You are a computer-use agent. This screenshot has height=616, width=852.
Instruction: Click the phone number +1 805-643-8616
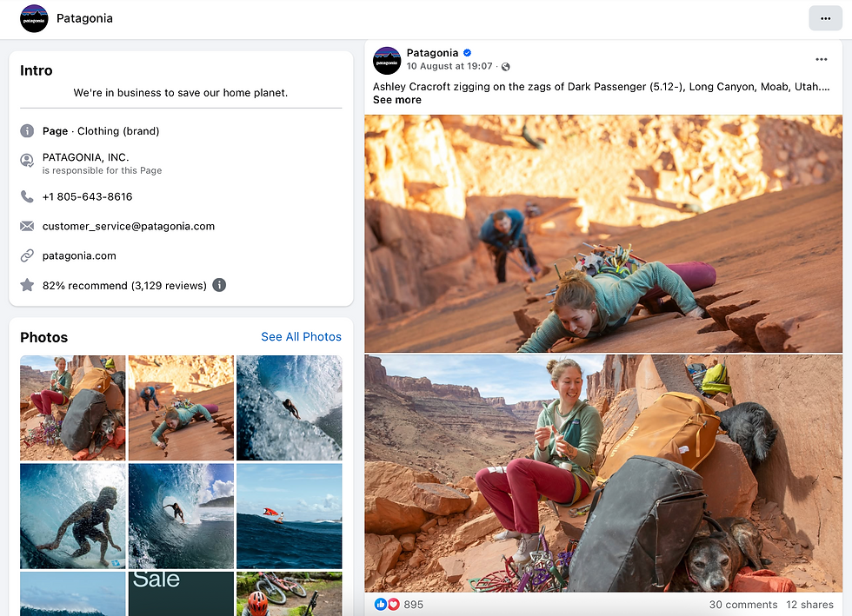[x=88, y=196]
